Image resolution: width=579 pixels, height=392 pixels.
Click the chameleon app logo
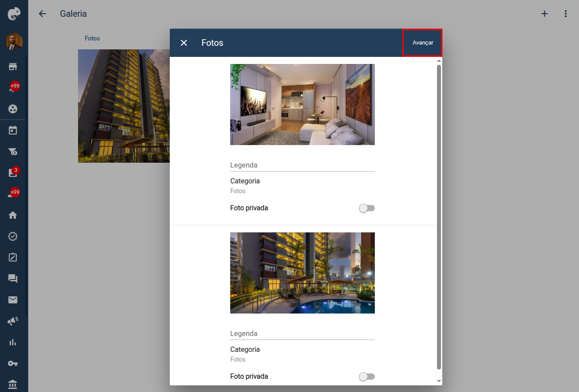pyautogui.click(x=14, y=14)
